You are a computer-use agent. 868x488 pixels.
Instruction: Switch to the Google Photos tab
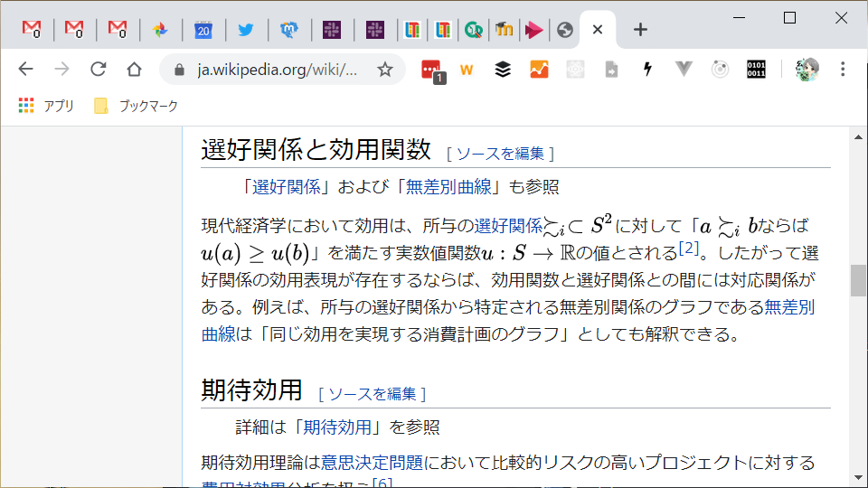click(x=160, y=30)
